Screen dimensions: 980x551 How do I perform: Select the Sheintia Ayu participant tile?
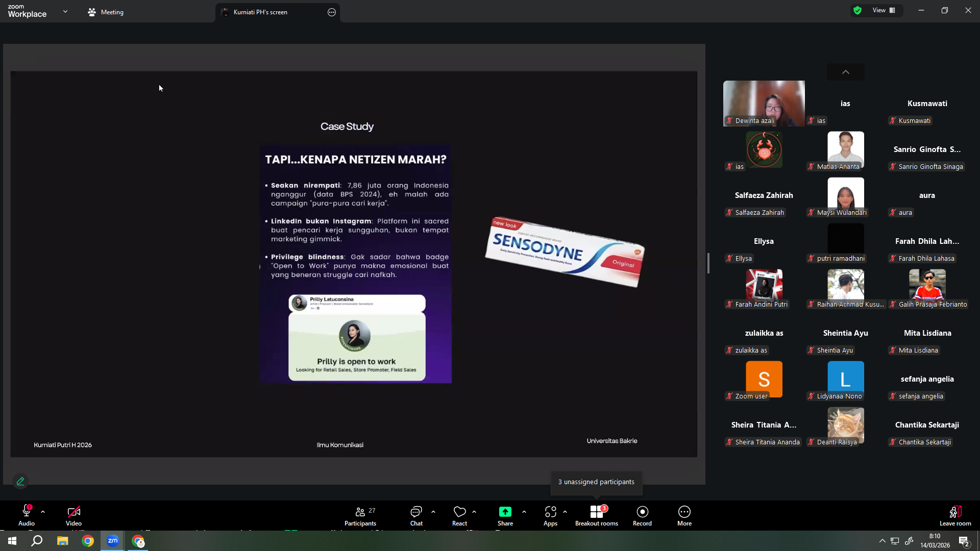coord(846,333)
